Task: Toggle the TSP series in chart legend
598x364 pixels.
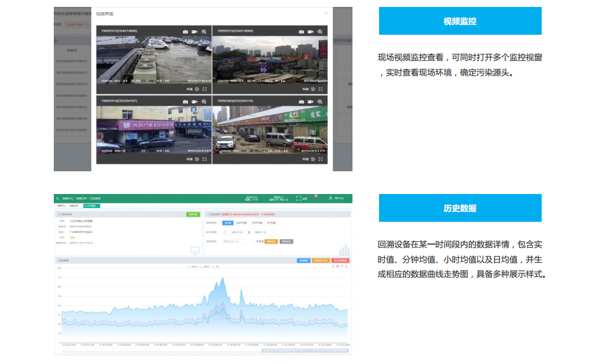Action: click(x=216, y=267)
